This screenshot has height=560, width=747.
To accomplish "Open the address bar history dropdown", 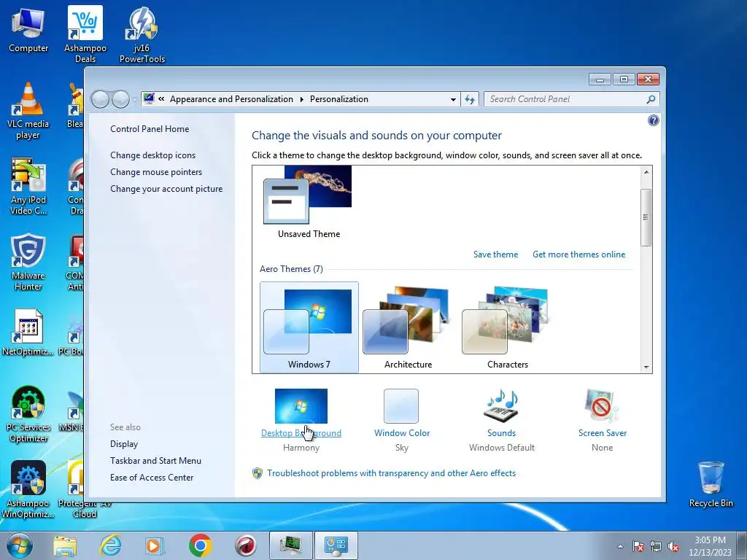I will (x=453, y=99).
